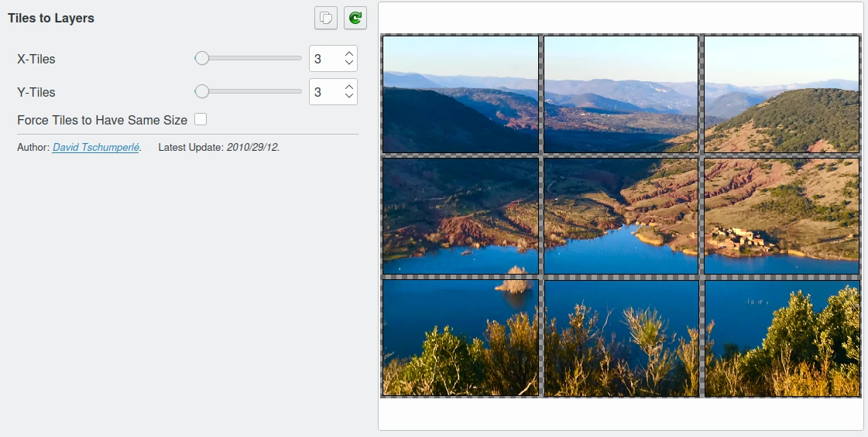Open the David Tschumperlé author link
The height and width of the screenshot is (437, 868).
click(96, 147)
